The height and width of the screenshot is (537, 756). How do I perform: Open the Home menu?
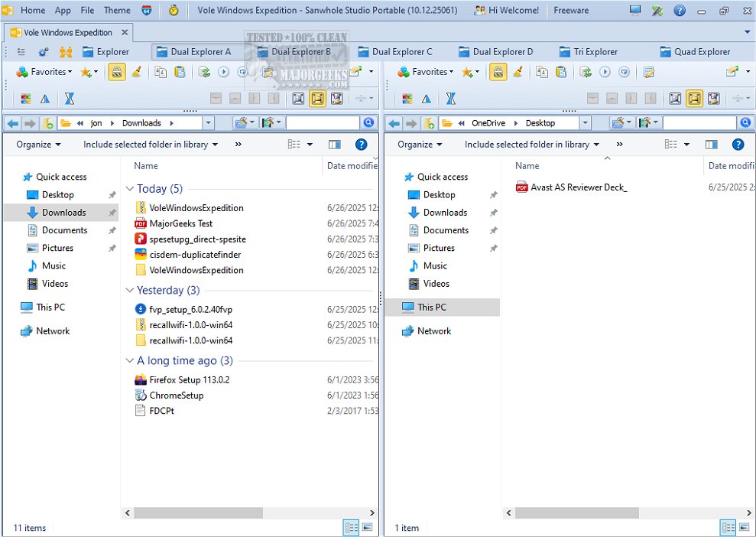pos(33,10)
